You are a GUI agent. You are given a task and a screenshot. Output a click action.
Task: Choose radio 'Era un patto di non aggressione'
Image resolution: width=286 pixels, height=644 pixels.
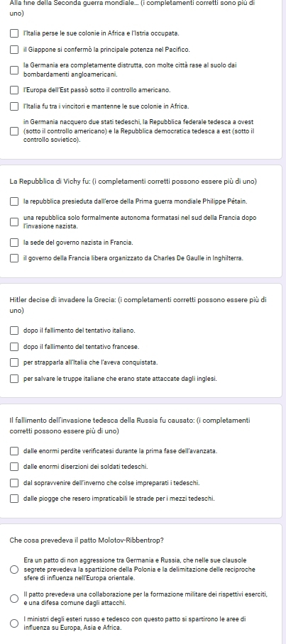coord(14,570)
